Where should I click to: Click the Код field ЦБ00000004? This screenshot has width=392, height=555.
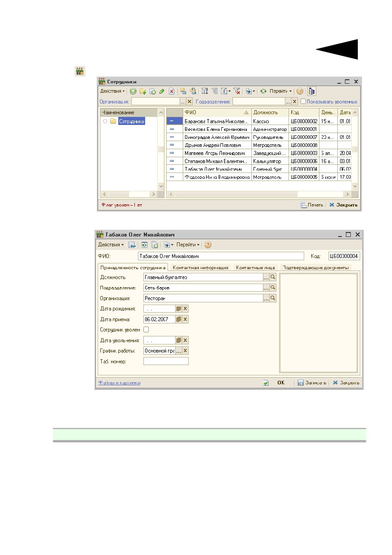[x=344, y=256]
